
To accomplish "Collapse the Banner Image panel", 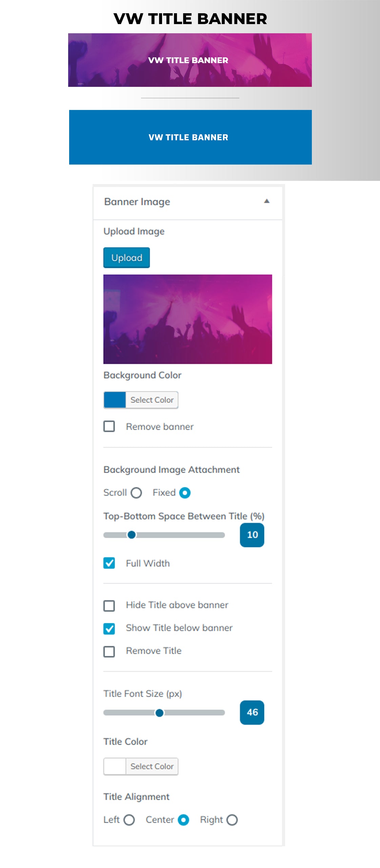I will point(267,201).
